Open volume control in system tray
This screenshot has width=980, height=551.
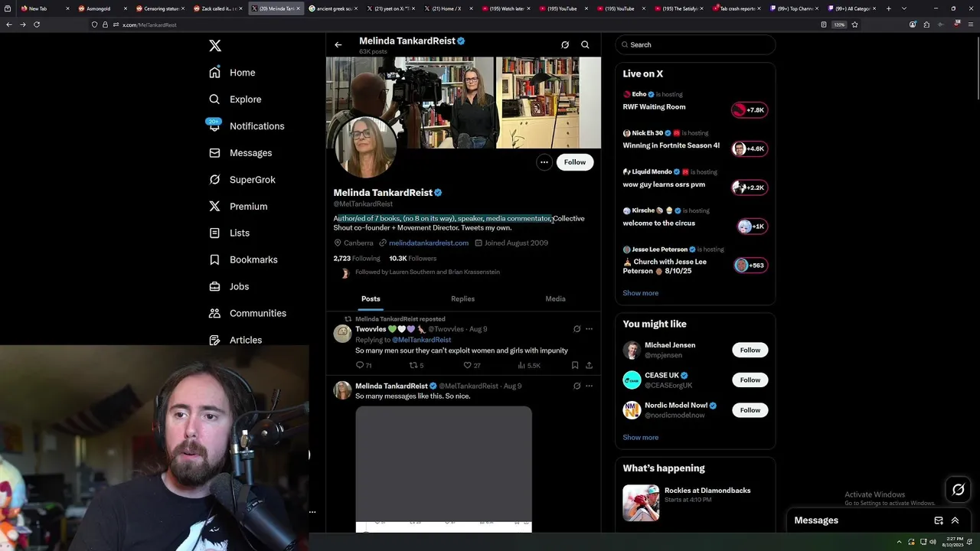click(933, 542)
